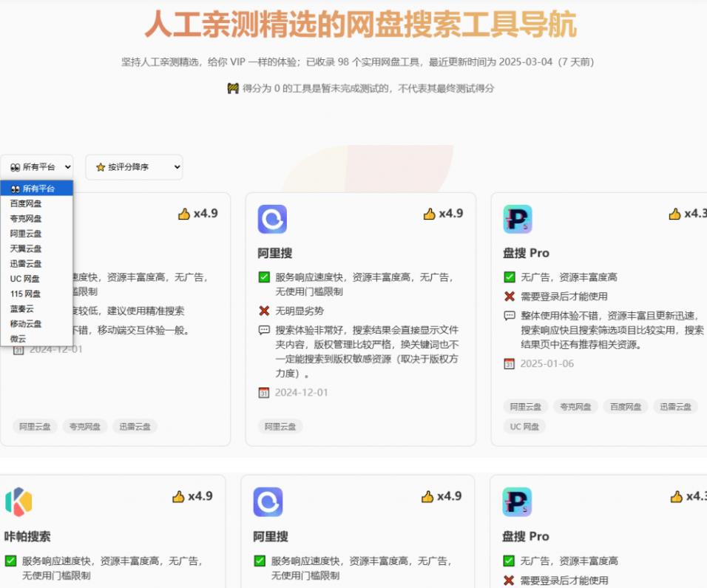Collapse the 所有平台 platform filter dropdown

[x=37, y=167]
